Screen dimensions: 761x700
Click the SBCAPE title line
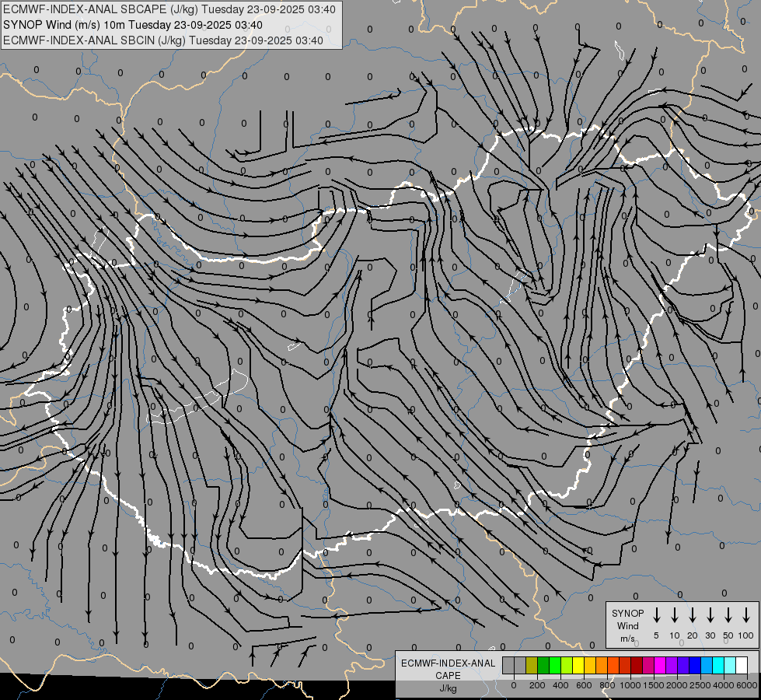169,9
